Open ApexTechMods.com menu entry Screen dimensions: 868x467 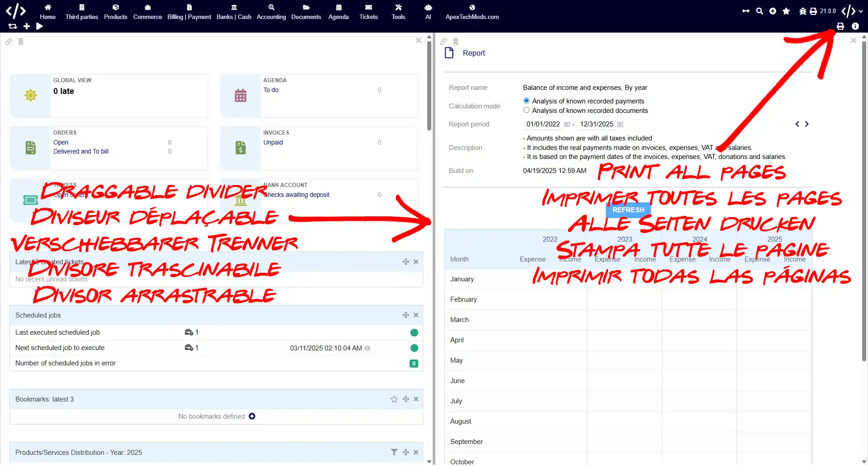click(472, 12)
